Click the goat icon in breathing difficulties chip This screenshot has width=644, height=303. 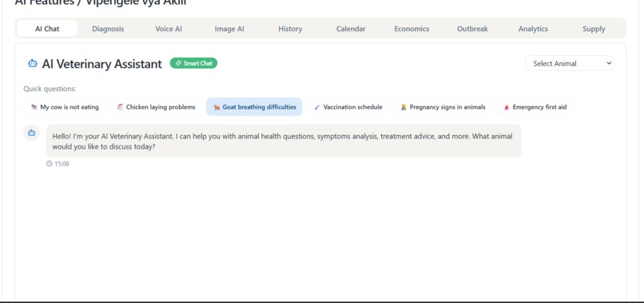point(217,107)
